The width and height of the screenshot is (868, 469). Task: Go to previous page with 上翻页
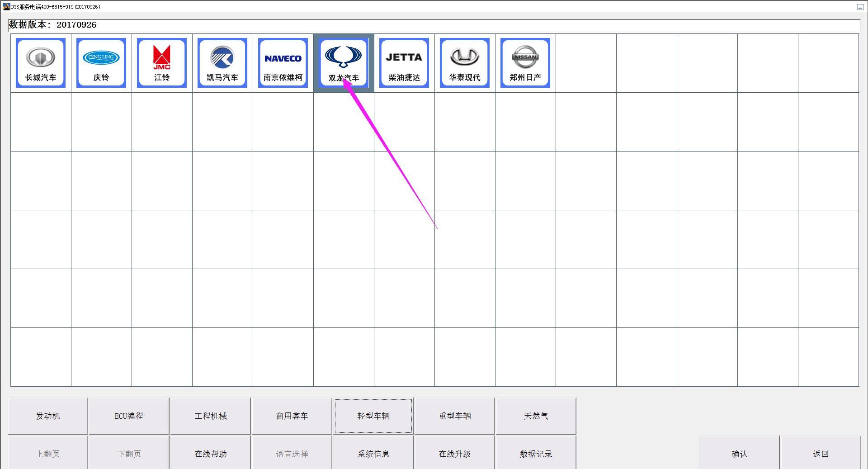[x=48, y=453]
